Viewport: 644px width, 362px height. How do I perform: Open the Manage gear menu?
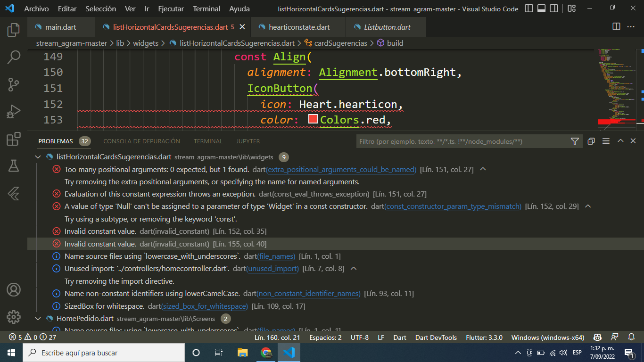coord(14,316)
